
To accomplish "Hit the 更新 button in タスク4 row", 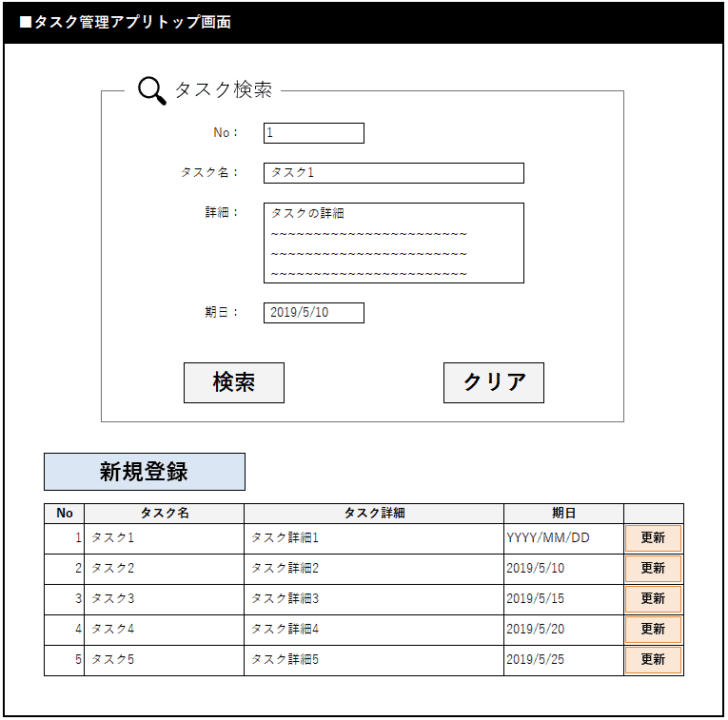I will click(x=653, y=630).
